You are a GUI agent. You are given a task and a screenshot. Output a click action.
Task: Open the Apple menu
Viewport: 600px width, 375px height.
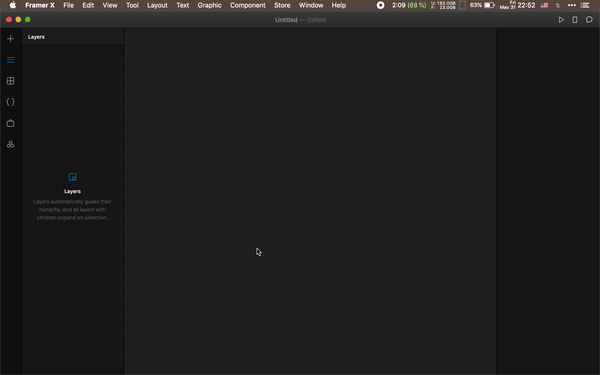pyautogui.click(x=13, y=5)
